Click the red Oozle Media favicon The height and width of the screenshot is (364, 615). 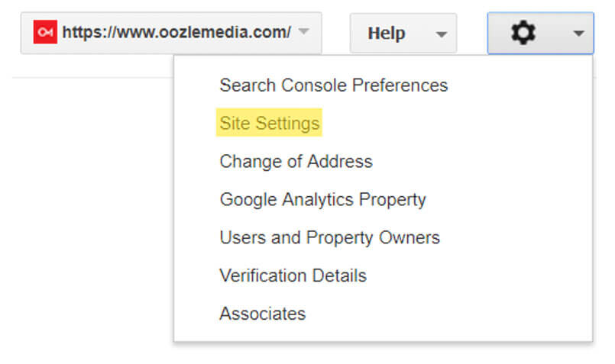(45, 32)
